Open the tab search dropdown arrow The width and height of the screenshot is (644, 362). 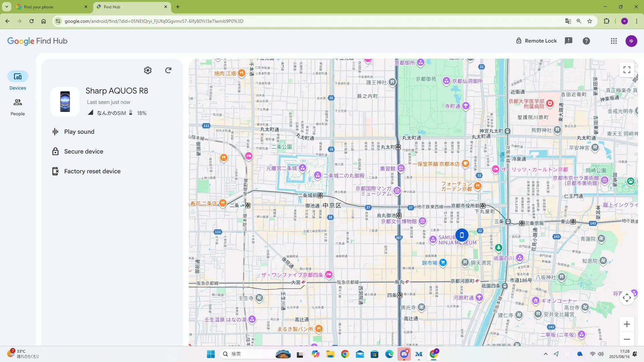6,7
